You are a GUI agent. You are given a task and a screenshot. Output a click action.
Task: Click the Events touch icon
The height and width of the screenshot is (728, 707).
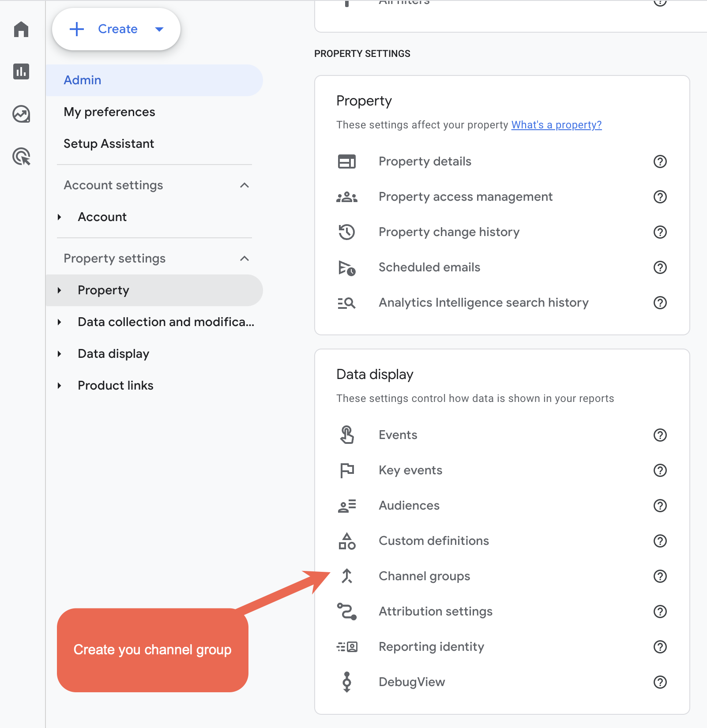click(347, 435)
